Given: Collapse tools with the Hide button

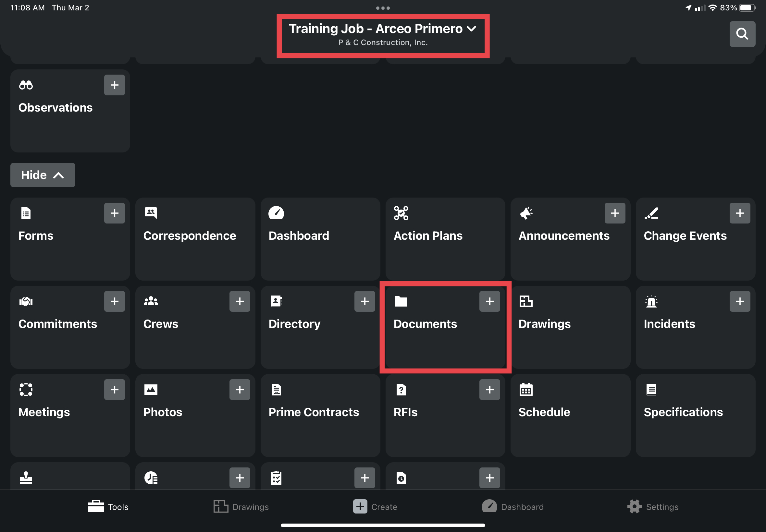Looking at the screenshot, I should click(x=43, y=175).
